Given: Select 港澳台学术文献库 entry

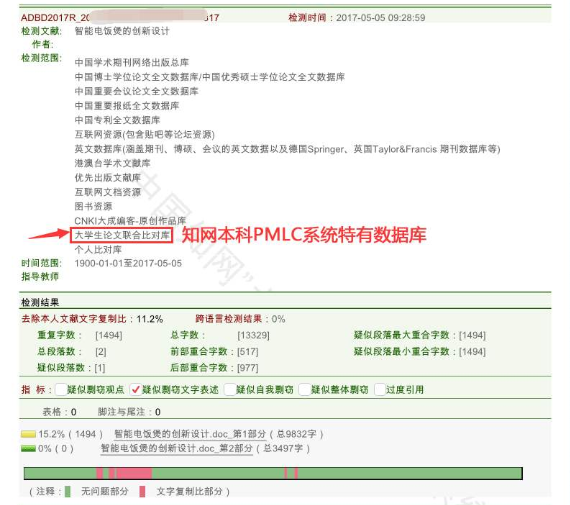Looking at the screenshot, I should coord(112,163).
